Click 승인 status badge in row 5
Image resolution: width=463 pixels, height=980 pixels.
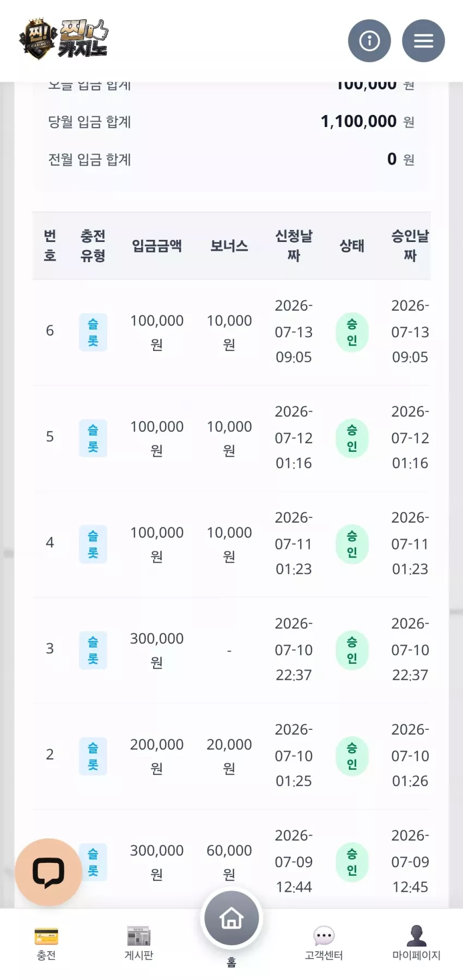[x=352, y=438]
